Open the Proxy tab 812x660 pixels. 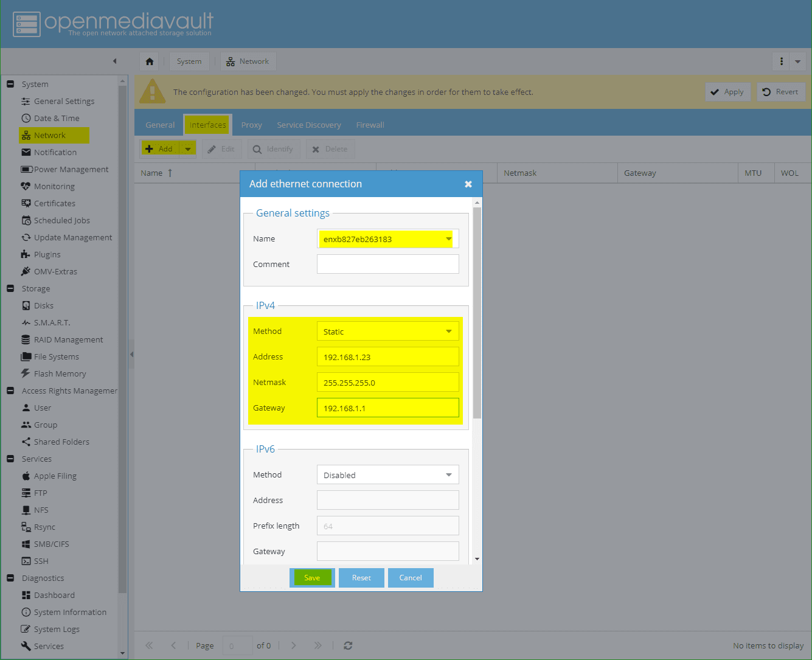pyautogui.click(x=251, y=125)
